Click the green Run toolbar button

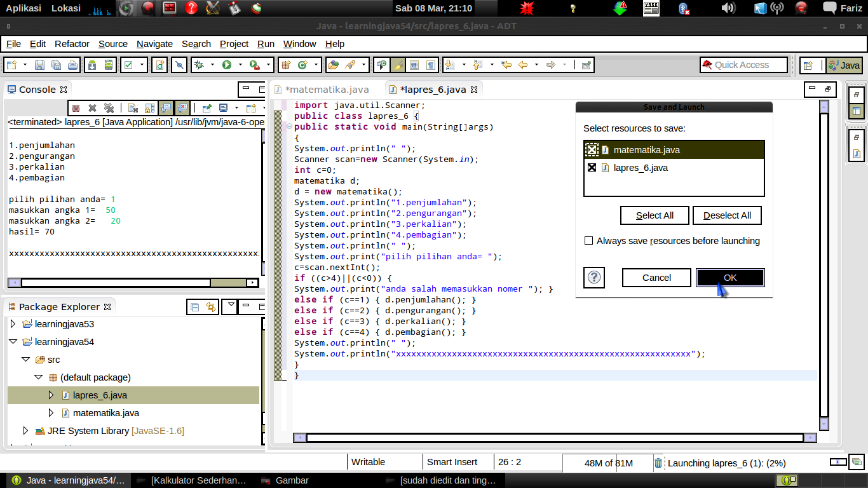click(x=227, y=65)
